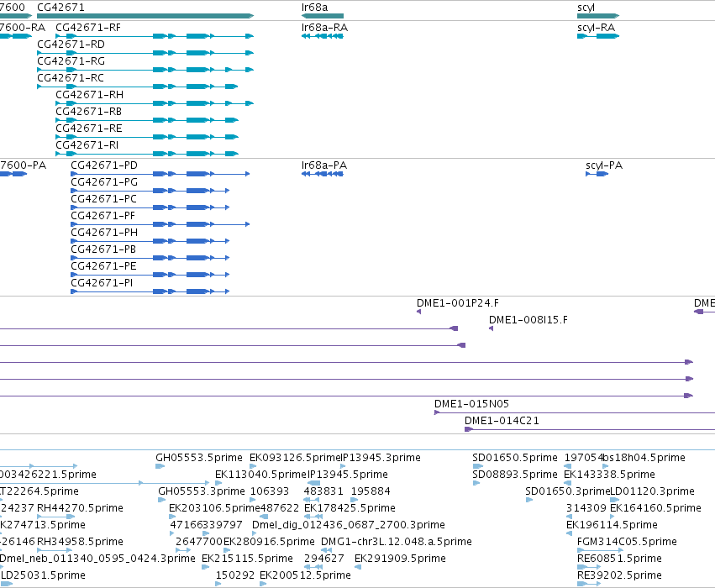715x588 pixels.
Task: Open EK196114.5prime EST label
Action: click(x=612, y=525)
